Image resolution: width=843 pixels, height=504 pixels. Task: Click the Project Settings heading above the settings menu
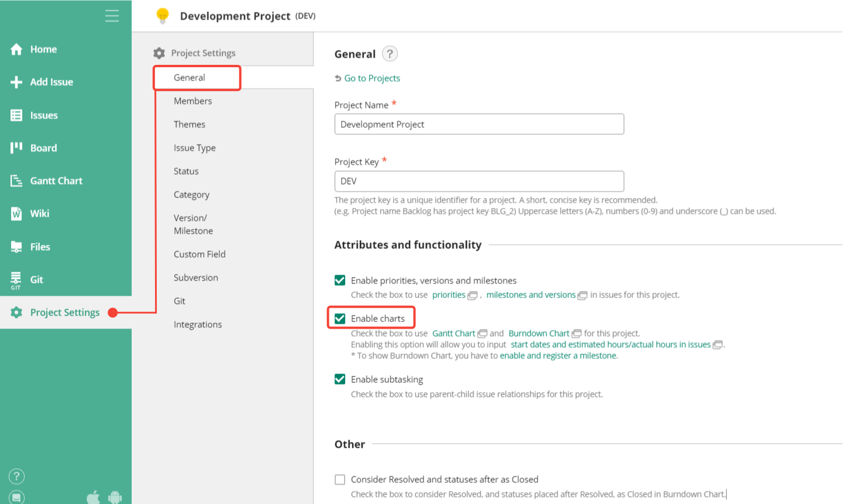pyautogui.click(x=204, y=53)
